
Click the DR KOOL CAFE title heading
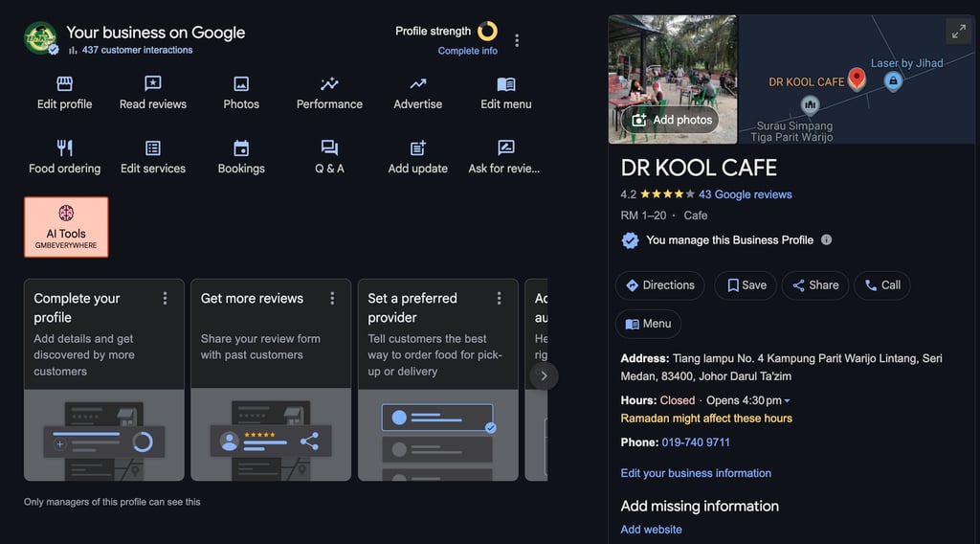(x=699, y=168)
